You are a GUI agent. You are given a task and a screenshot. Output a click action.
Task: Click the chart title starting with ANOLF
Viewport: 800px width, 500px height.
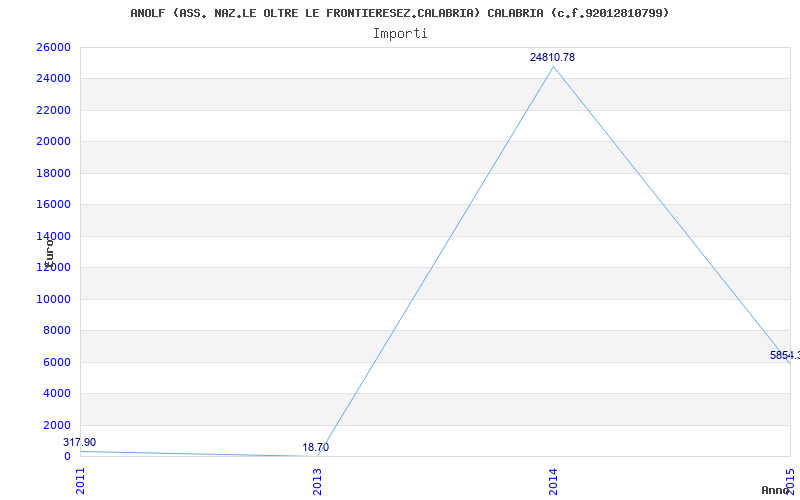point(399,13)
